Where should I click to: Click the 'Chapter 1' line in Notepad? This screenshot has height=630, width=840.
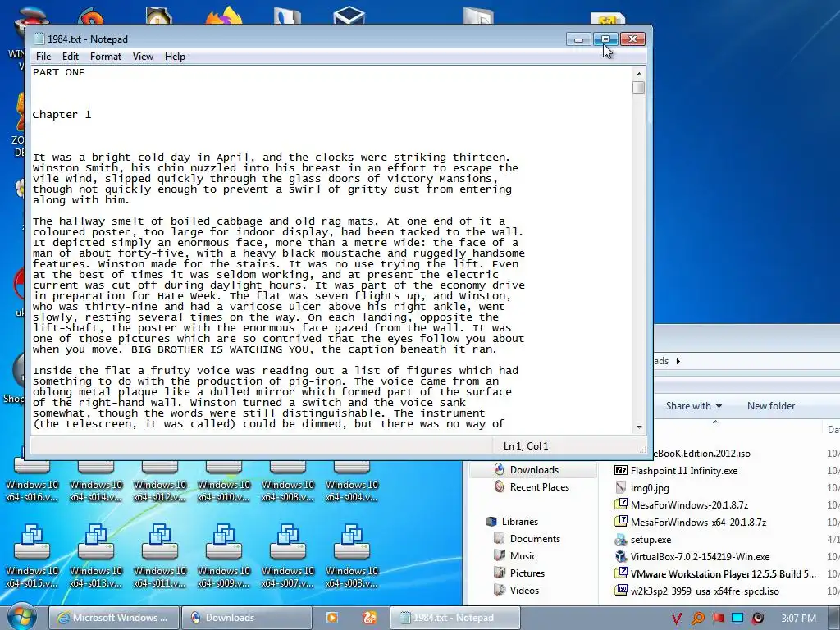tap(62, 115)
